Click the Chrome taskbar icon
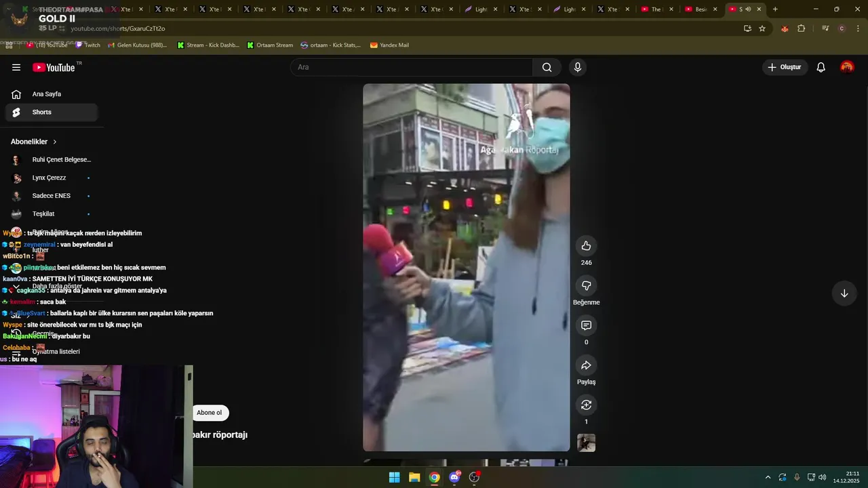Image resolution: width=868 pixels, height=488 pixels. 434,477
